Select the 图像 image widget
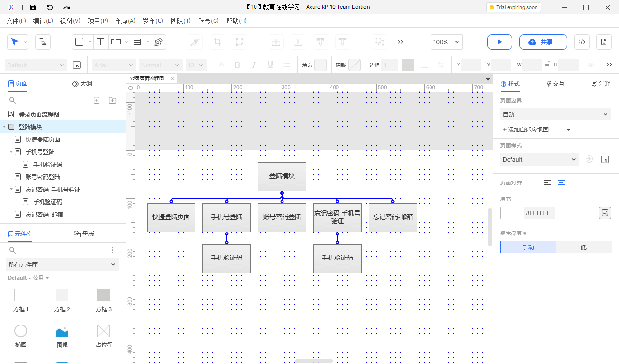Image resolution: width=619 pixels, height=364 pixels. [62, 336]
